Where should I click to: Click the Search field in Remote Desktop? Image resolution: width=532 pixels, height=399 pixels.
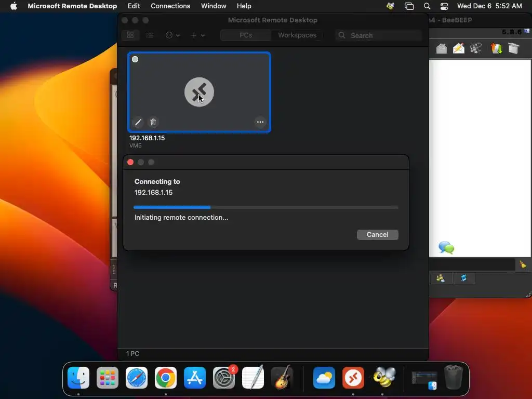point(379,35)
